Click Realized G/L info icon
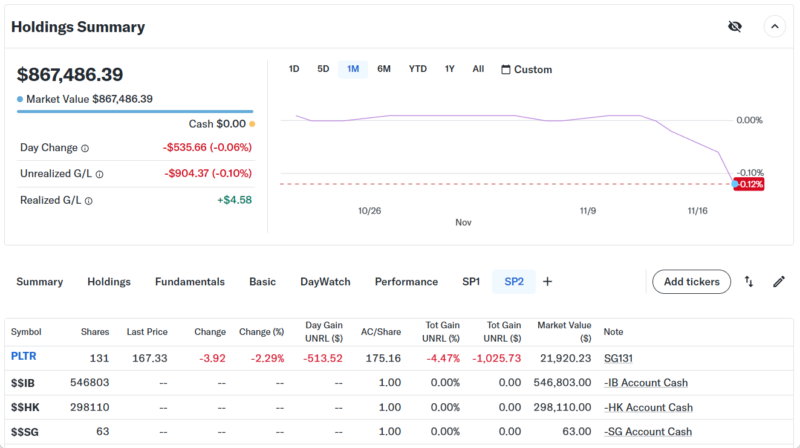Viewport: 800px width, 448px height. 89,201
